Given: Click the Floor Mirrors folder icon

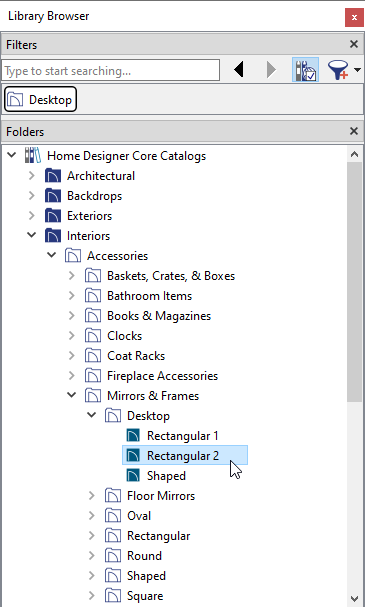Looking at the screenshot, I should 113,496.
